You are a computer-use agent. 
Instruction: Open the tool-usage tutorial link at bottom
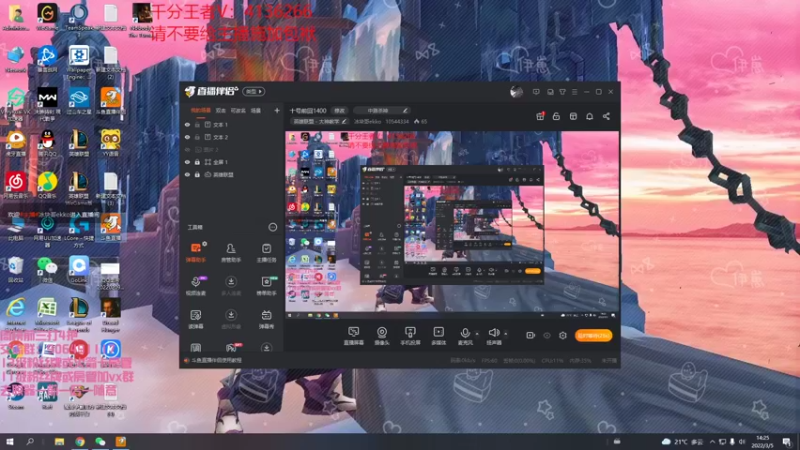click(x=216, y=360)
